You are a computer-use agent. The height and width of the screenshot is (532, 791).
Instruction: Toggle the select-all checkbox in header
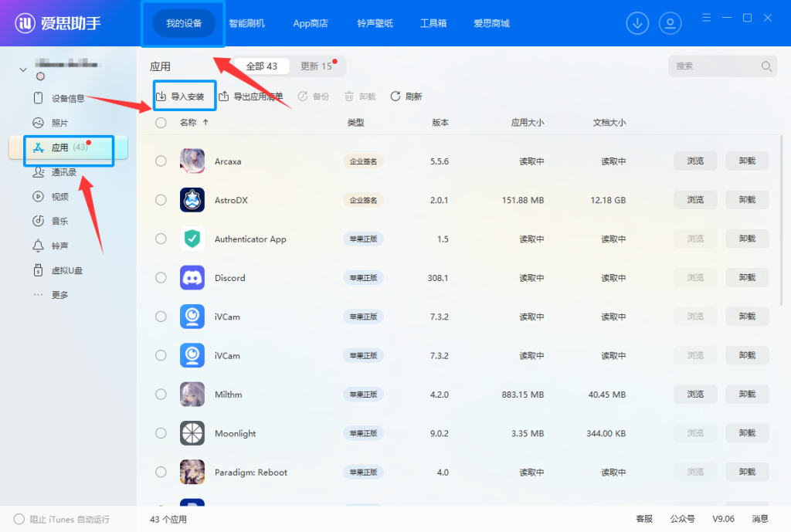point(161,123)
